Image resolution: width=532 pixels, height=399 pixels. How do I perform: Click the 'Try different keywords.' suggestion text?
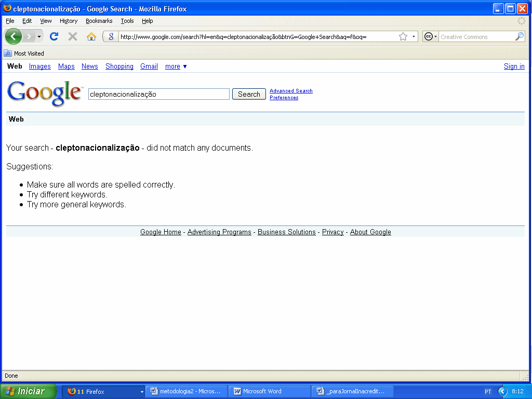pos(67,194)
